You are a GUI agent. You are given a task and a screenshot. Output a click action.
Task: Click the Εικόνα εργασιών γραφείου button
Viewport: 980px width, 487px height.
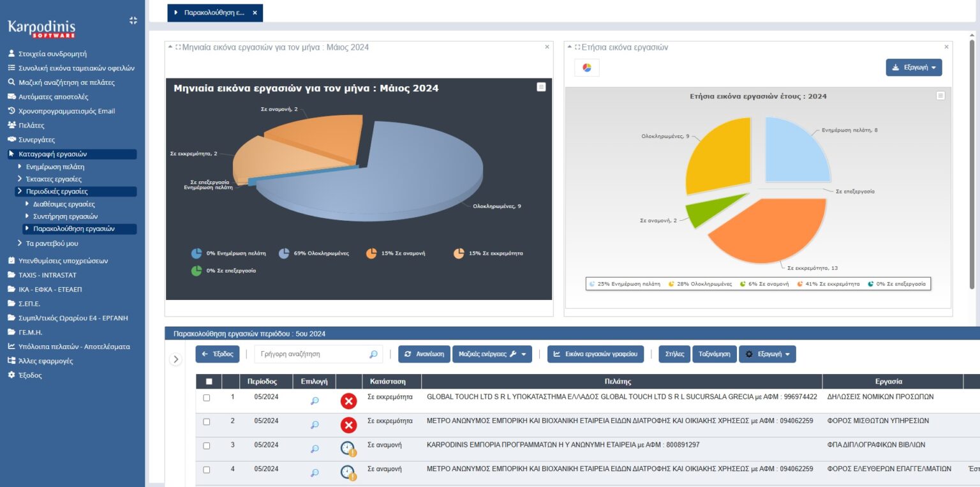tap(595, 354)
